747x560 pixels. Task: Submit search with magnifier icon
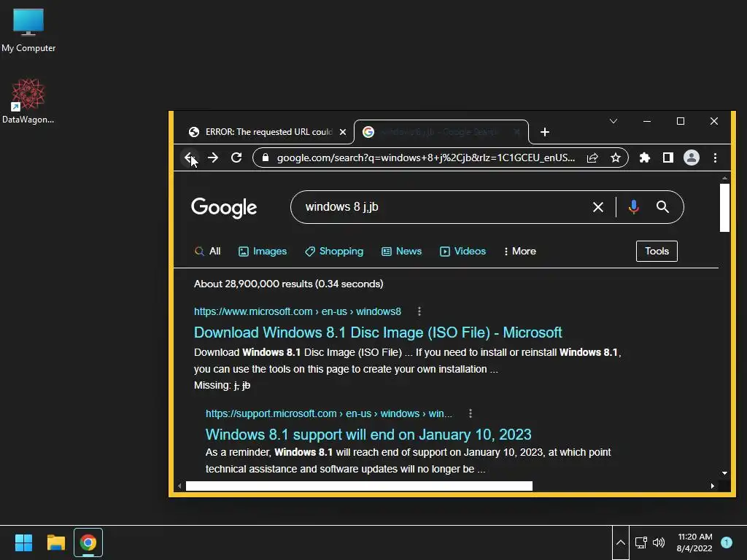[662, 206]
